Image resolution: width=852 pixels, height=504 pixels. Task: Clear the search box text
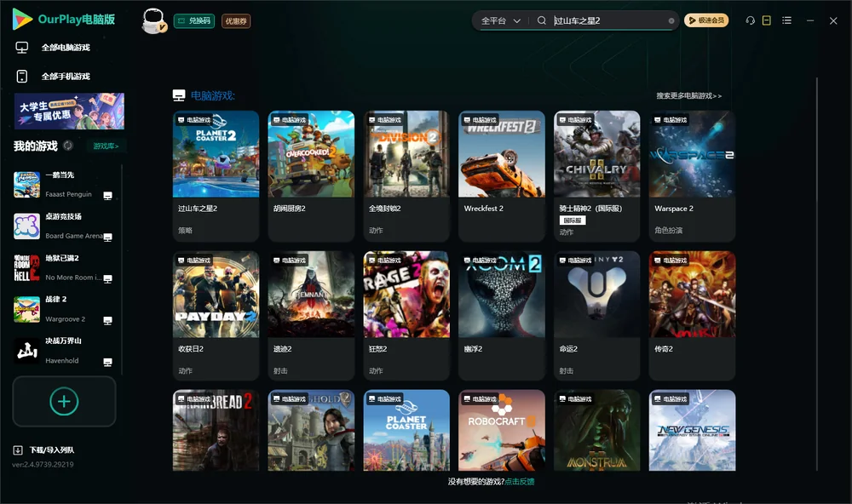pyautogui.click(x=671, y=20)
